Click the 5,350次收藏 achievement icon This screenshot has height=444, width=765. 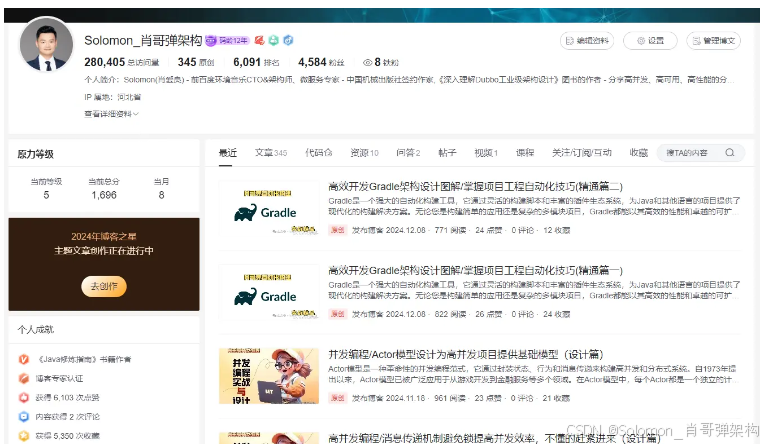[x=23, y=436]
